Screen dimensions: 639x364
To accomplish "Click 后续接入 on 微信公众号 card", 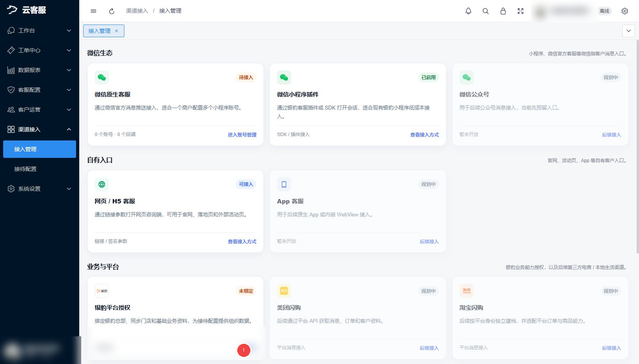I will pyautogui.click(x=611, y=135).
